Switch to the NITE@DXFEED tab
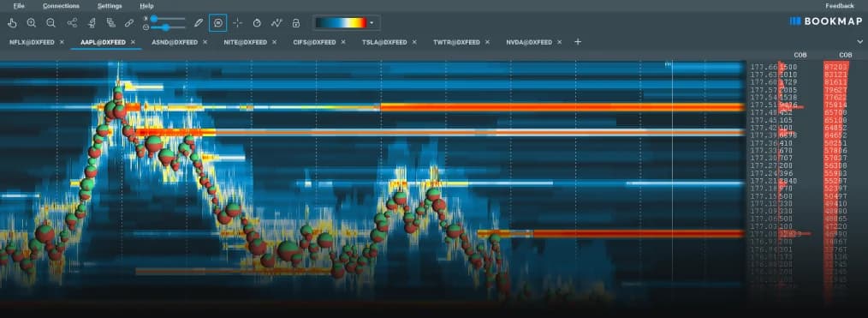 tap(245, 42)
